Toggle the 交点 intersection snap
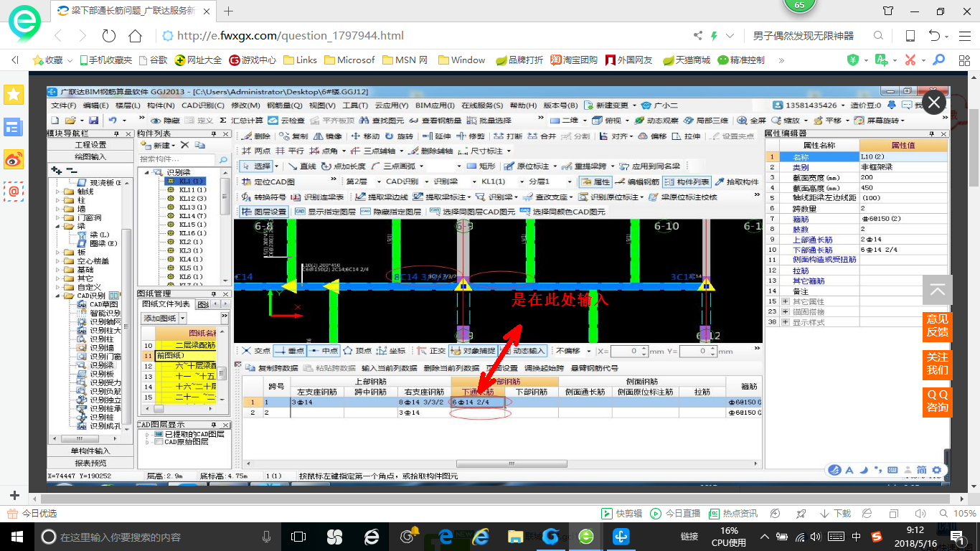The image size is (980, 551). coord(256,351)
